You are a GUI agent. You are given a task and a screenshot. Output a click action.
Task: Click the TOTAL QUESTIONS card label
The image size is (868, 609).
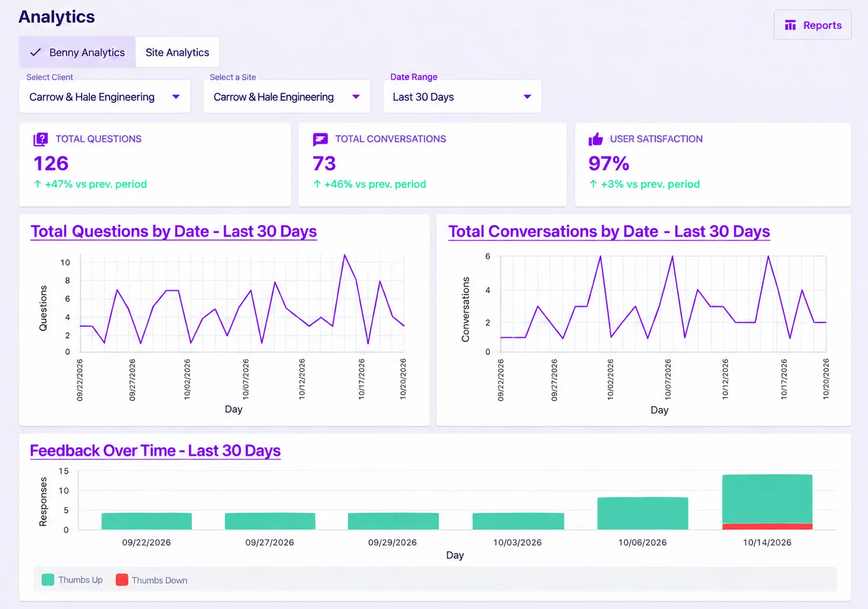pyautogui.click(x=99, y=139)
